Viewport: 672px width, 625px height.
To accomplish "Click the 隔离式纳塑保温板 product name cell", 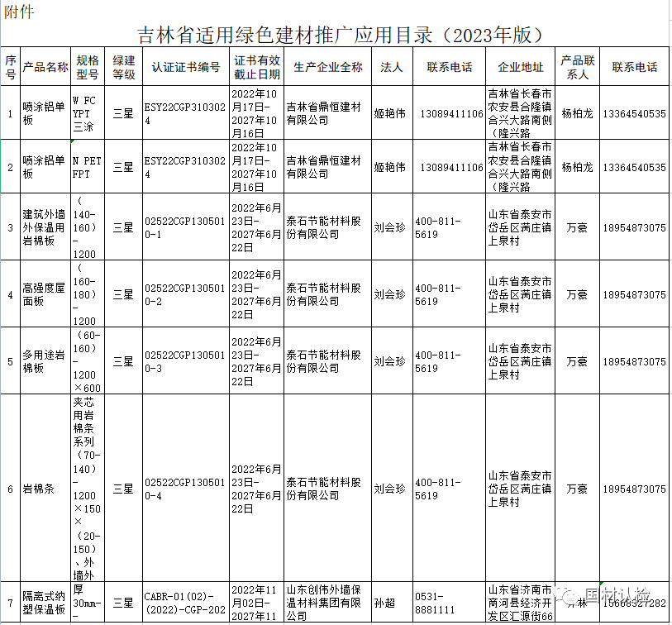I will pyautogui.click(x=45, y=603).
